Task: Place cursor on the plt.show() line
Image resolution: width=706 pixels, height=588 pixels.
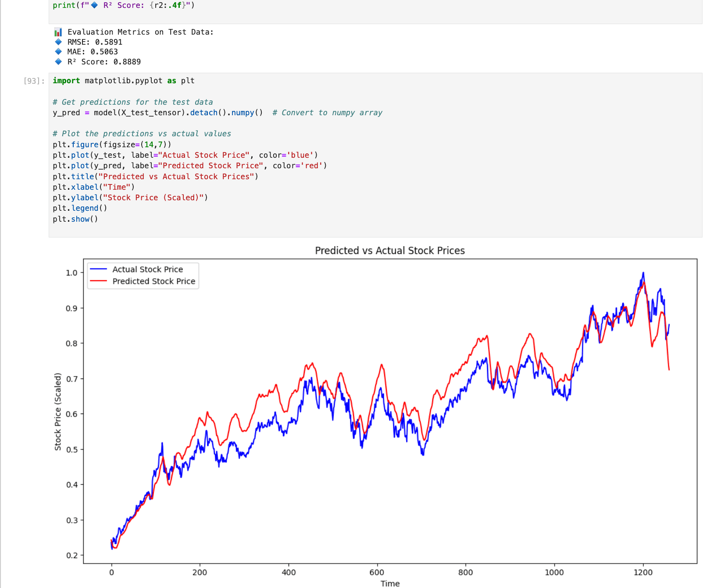Action: click(75, 219)
